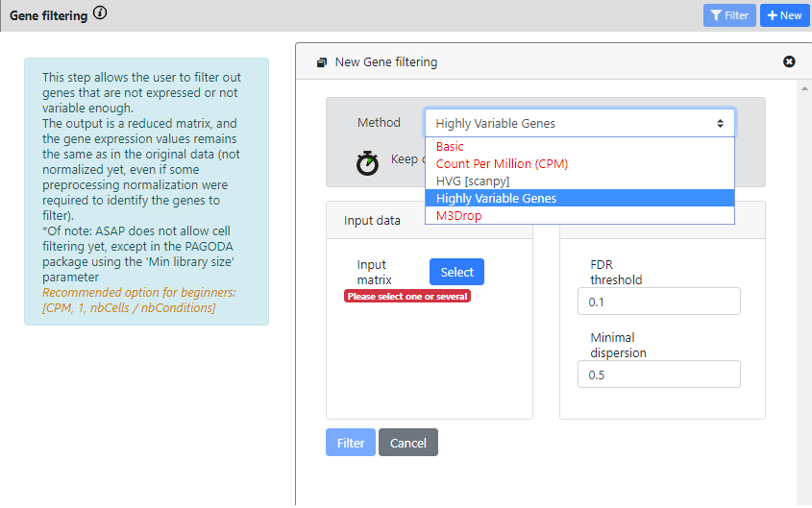Click the Minimal dispersion input field
The image size is (812, 508).
coord(658,375)
